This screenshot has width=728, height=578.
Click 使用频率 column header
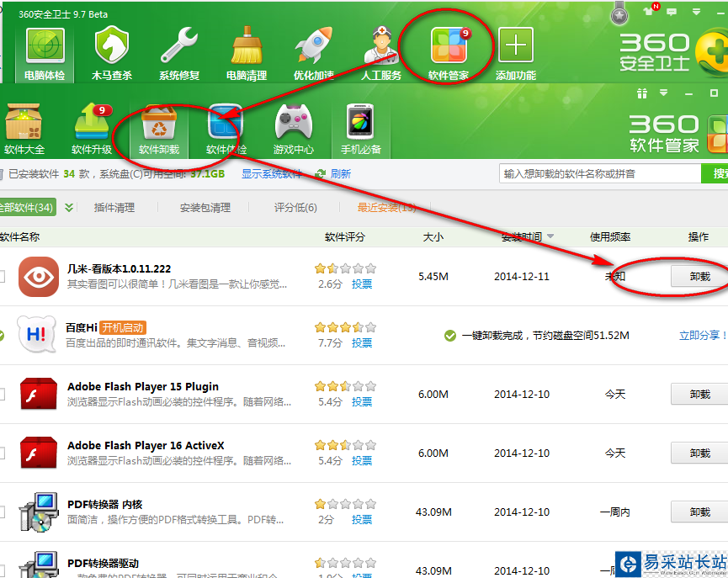pyautogui.click(x=610, y=236)
